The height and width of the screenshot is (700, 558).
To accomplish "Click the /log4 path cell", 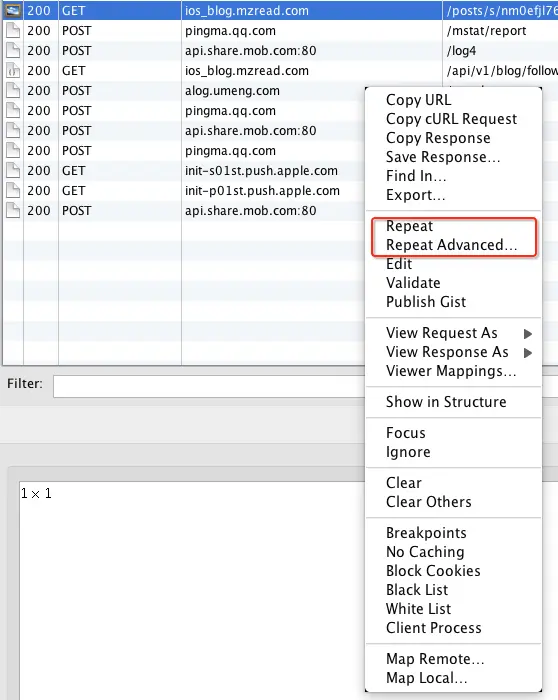I will (x=461, y=50).
